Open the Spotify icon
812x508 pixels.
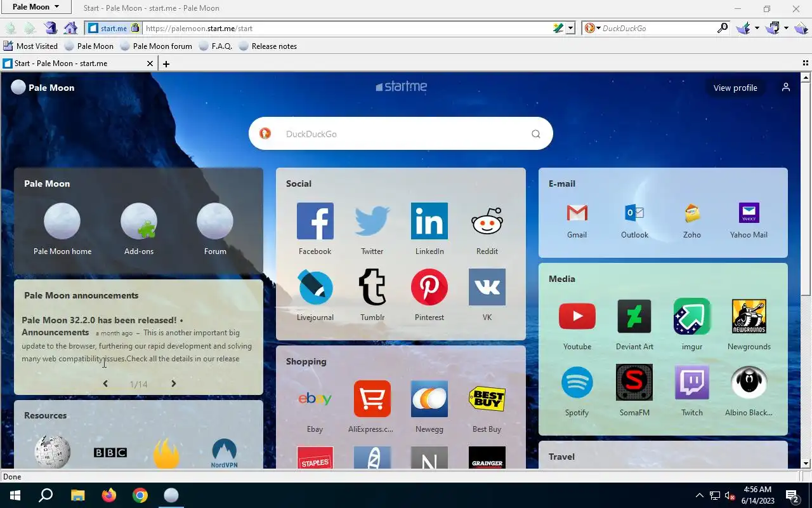pyautogui.click(x=577, y=382)
